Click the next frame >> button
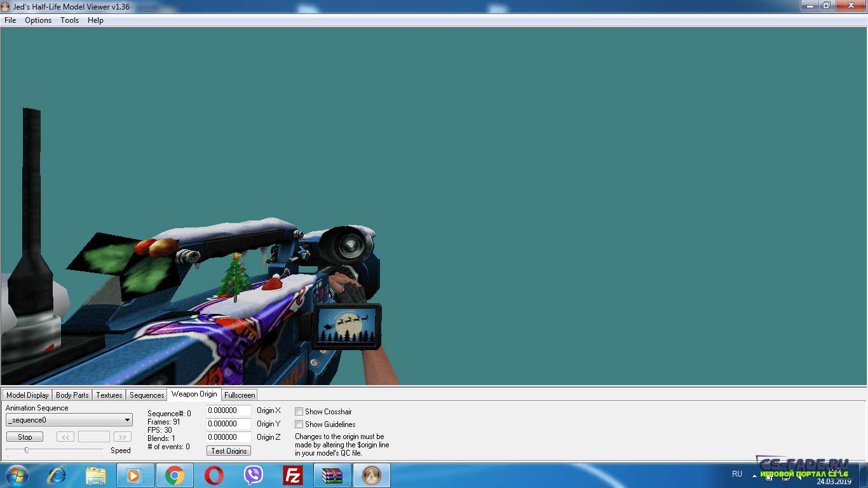868x488 pixels. [123, 437]
